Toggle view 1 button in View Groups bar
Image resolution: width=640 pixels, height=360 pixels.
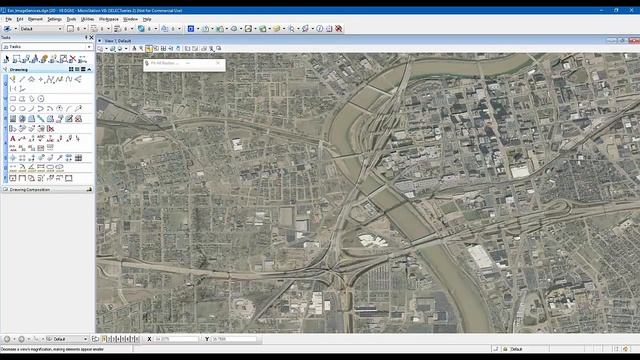click(104, 339)
